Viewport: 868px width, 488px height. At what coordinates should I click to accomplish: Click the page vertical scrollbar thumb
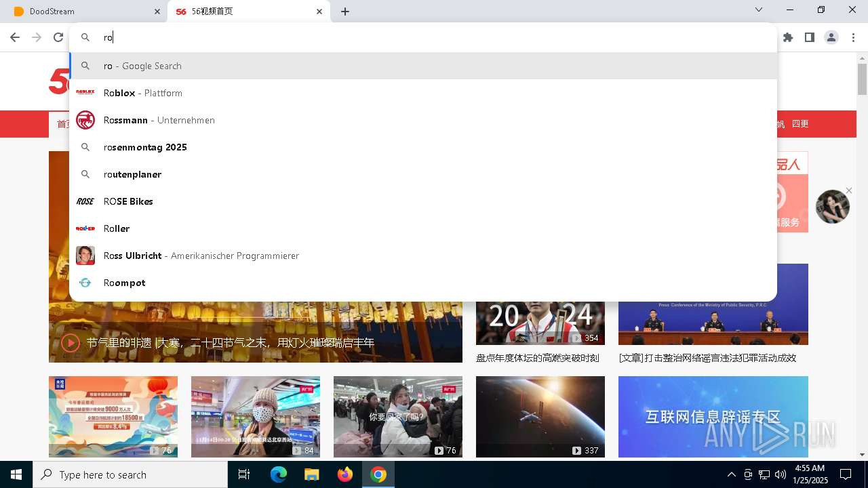862,79
